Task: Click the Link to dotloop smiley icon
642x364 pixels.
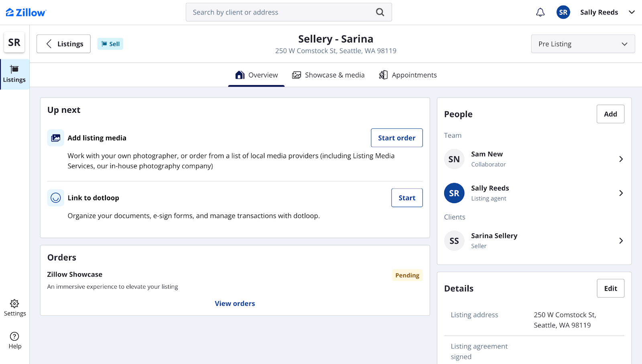Action: pyautogui.click(x=55, y=197)
